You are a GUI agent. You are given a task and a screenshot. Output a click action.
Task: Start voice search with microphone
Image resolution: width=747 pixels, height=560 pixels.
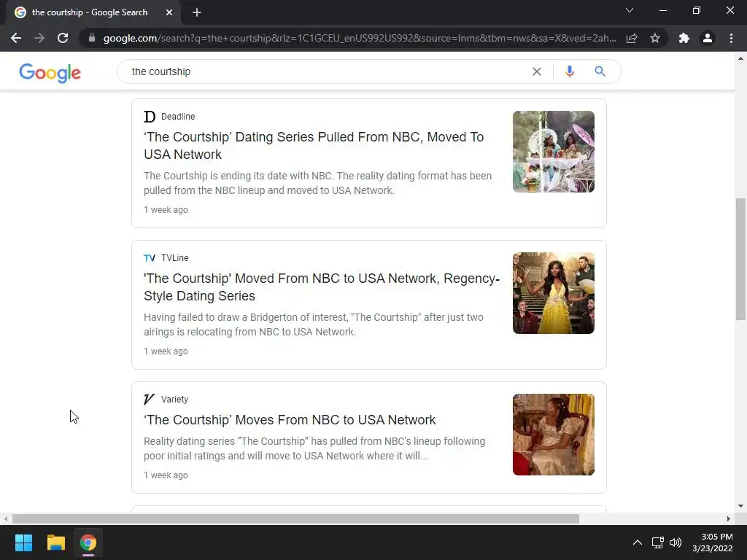569,71
